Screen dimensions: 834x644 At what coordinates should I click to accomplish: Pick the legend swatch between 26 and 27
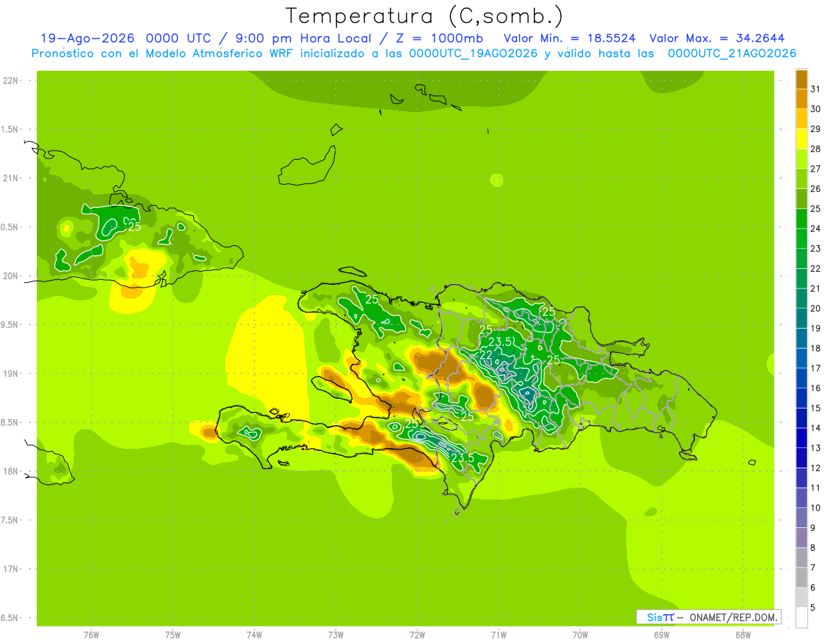801,179
